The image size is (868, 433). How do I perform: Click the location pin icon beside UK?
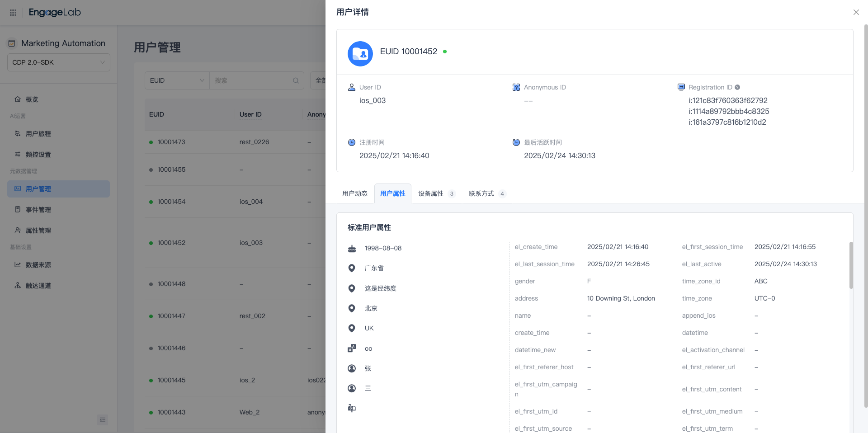(x=352, y=328)
